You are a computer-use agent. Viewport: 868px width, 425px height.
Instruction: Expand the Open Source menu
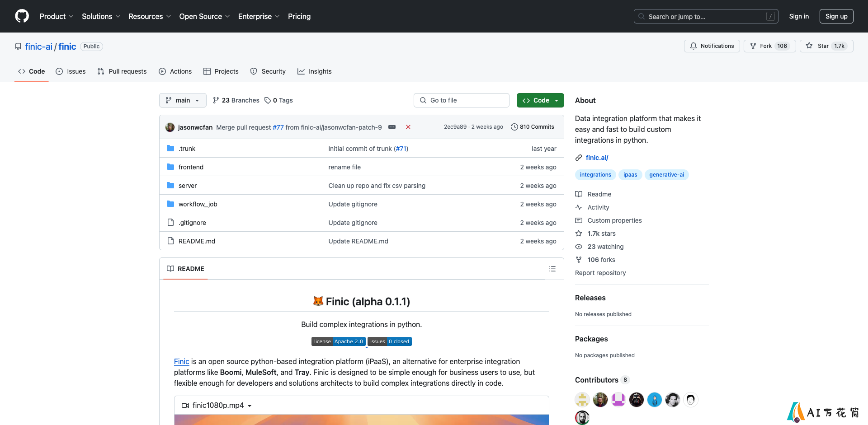204,16
